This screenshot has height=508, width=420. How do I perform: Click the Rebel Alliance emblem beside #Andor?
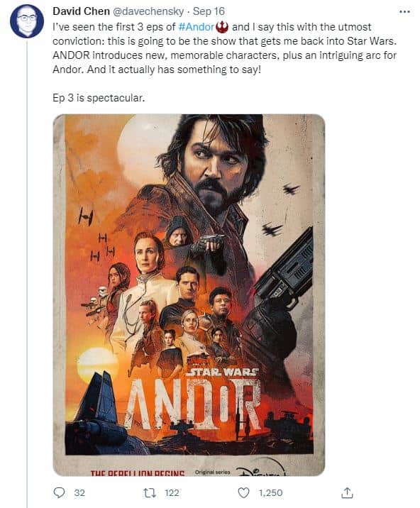(222, 27)
